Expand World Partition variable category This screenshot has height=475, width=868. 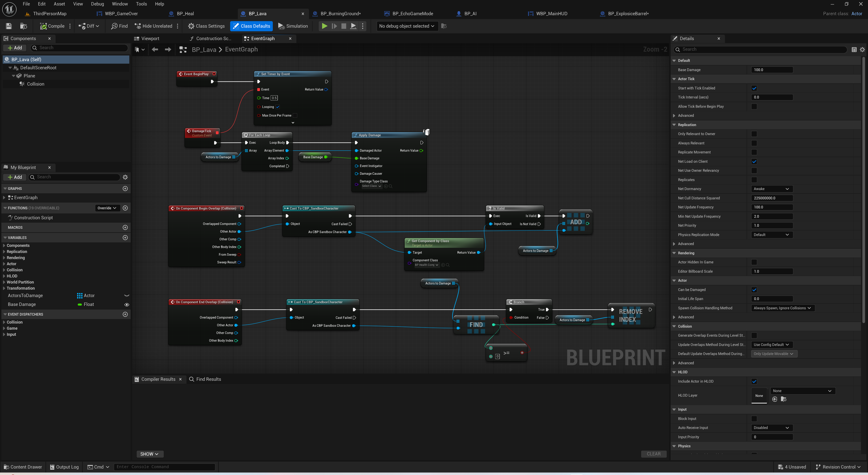click(x=4, y=282)
